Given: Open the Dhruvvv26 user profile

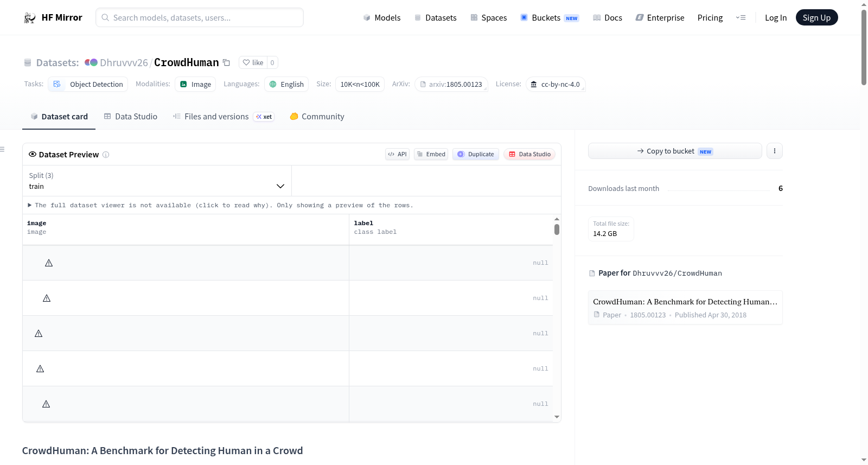Looking at the screenshot, I should pos(124,62).
